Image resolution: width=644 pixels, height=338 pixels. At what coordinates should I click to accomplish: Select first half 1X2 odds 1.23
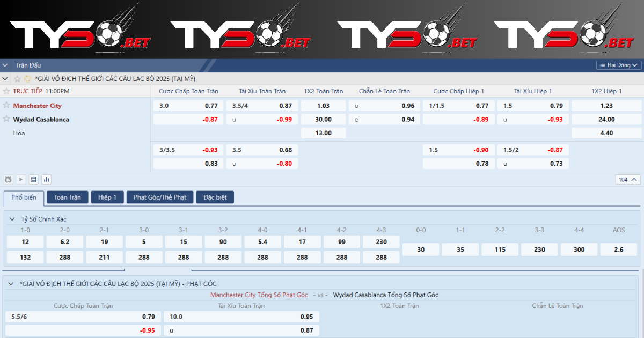606,106
